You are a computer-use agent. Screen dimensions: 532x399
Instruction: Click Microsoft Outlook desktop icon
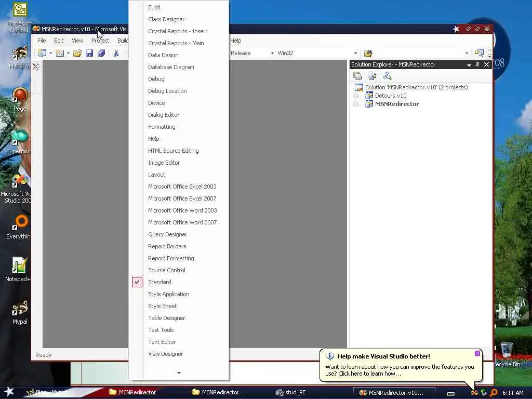point(19,18)
